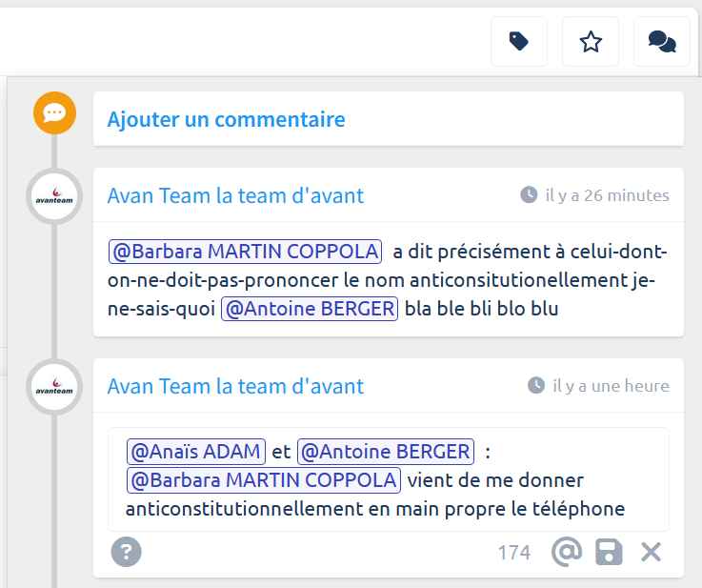Click the 'il y a 26 minutes' timestamp
Viewport: 702px width, 588px height.
pyautogui.click(x=606, y=195)
